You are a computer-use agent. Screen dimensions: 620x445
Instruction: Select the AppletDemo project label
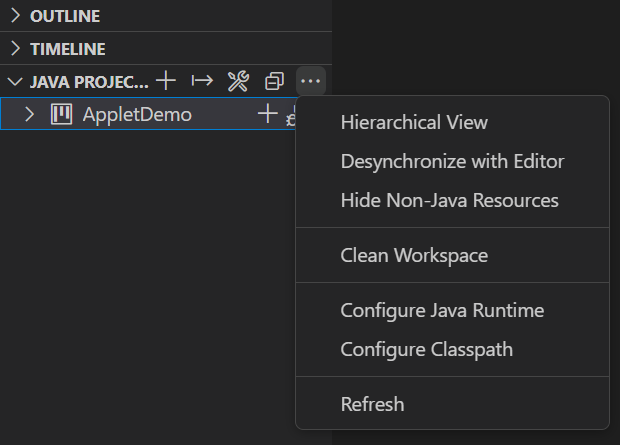pyautogui.click(x=137, y=114)
